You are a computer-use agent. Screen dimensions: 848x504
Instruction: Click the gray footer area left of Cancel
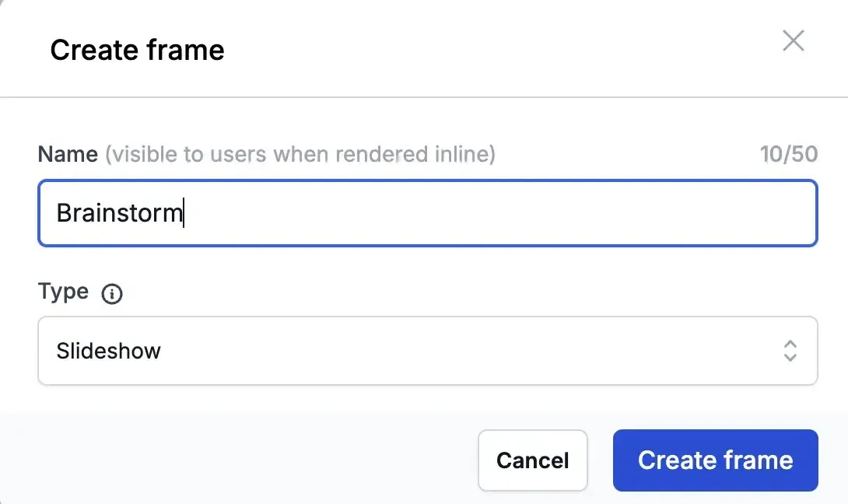pos(238,460)
